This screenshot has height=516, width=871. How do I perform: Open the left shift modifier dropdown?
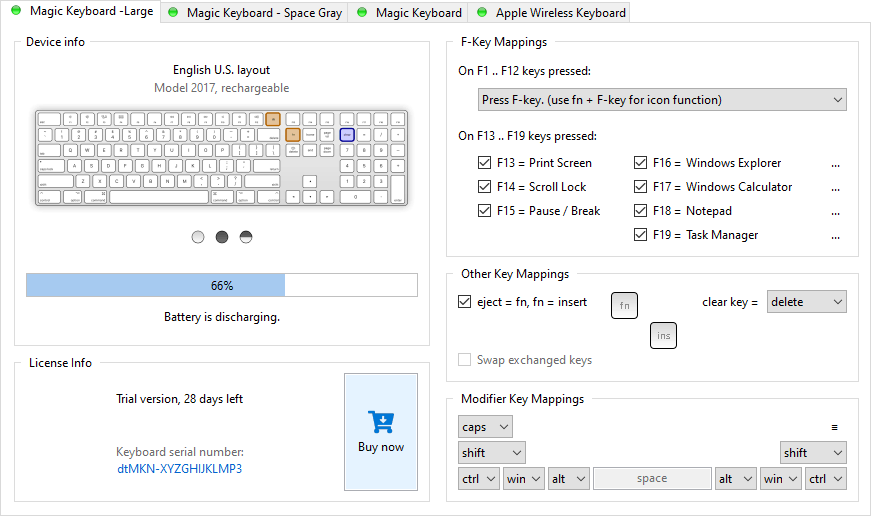(492, 453)
